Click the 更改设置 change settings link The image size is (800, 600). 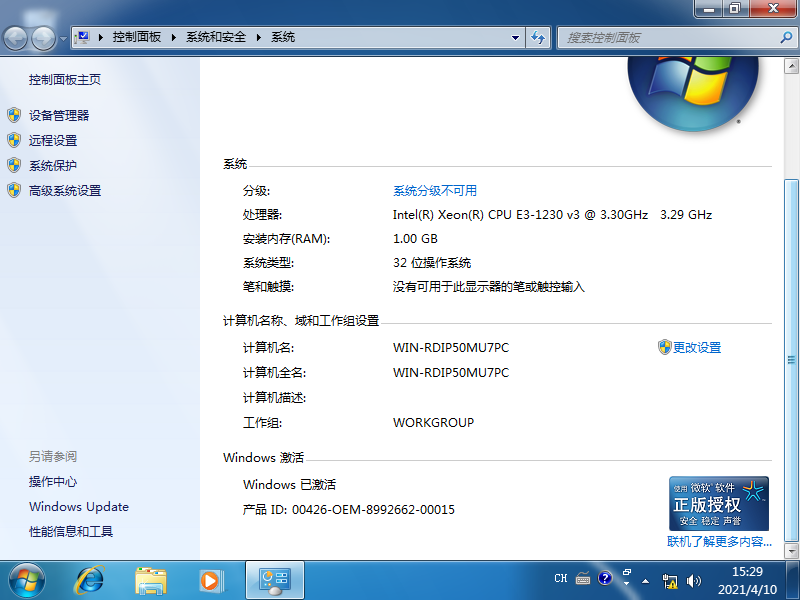pyautogui.click(x=696, y=348)
